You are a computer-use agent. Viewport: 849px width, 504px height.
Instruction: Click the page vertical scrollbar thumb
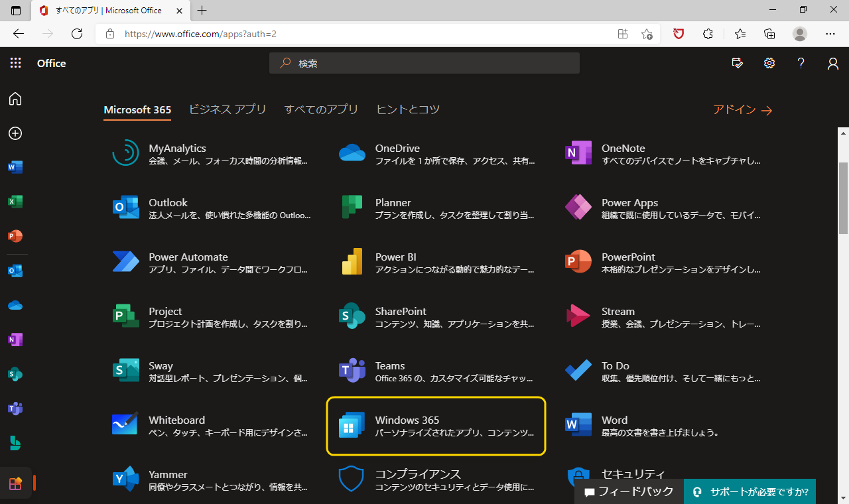[x=843, y=198]
